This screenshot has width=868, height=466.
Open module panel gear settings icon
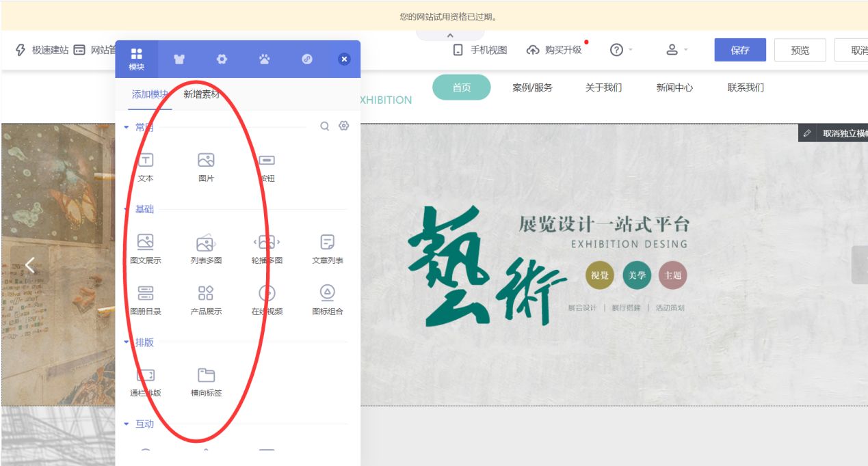pyautogui.click(x=344, y=126)
